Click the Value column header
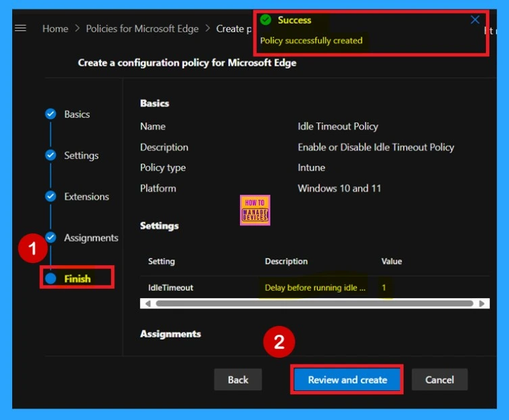Screen dimensions: 509x420 [391, 262]
